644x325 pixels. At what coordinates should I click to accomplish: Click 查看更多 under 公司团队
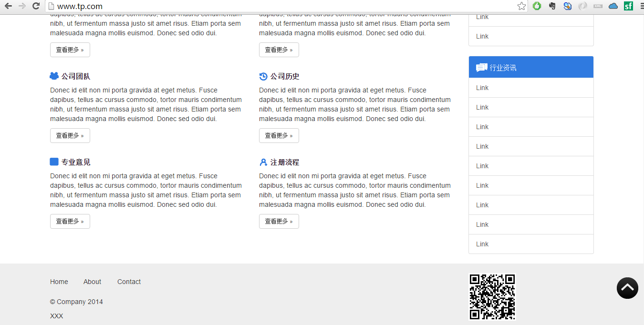(70, 135)
